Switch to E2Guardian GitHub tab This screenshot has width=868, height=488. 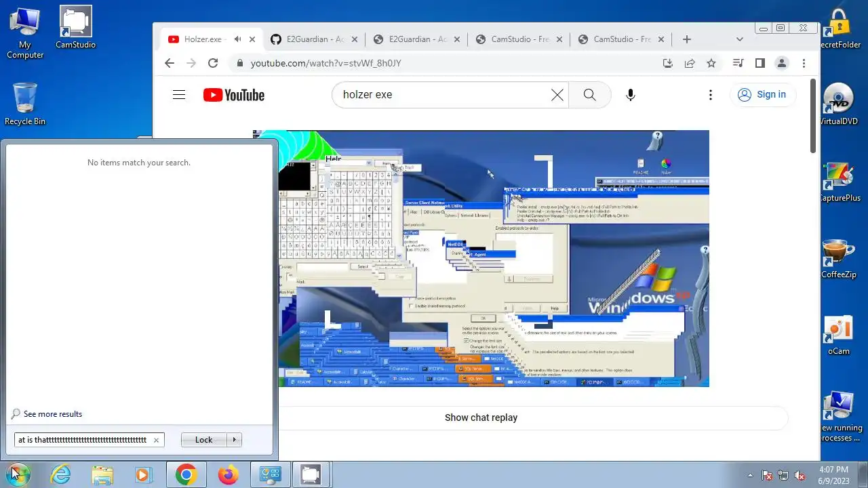(314, 39)
